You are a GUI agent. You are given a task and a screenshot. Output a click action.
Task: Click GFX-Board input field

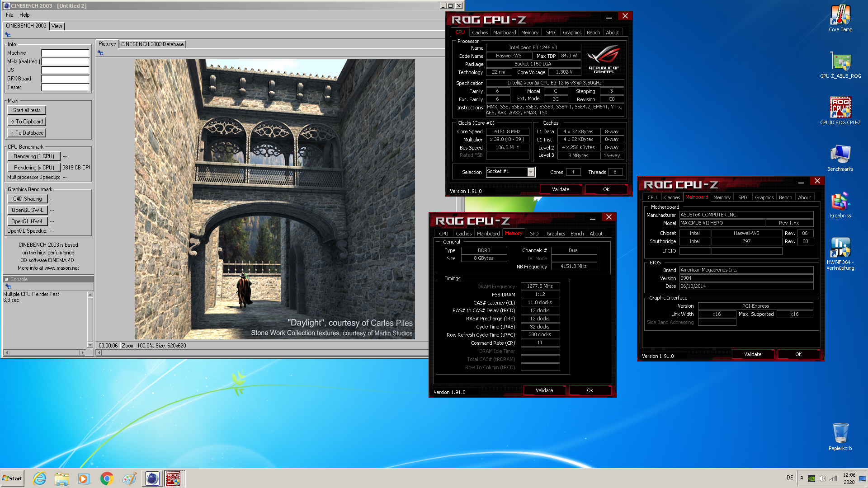click(x=66, y=79)
